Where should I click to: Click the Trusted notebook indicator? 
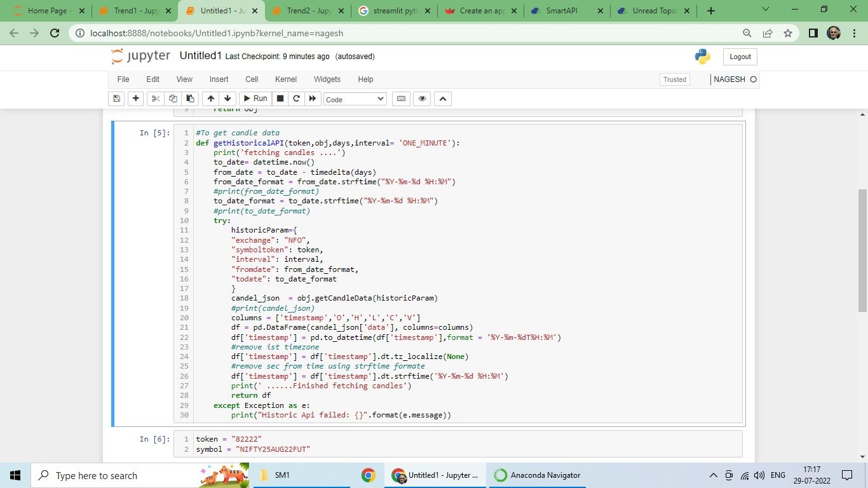click(675, 79)
